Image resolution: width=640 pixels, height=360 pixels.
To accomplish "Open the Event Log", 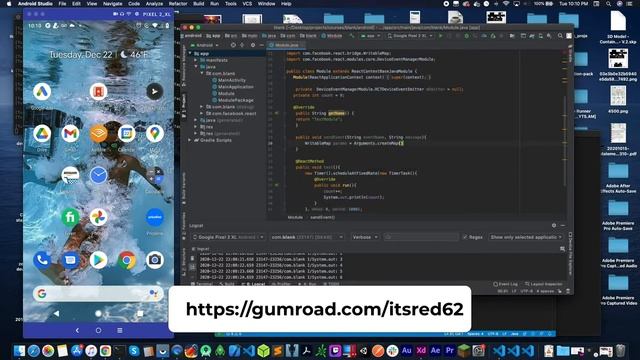I will click(505, 284).
